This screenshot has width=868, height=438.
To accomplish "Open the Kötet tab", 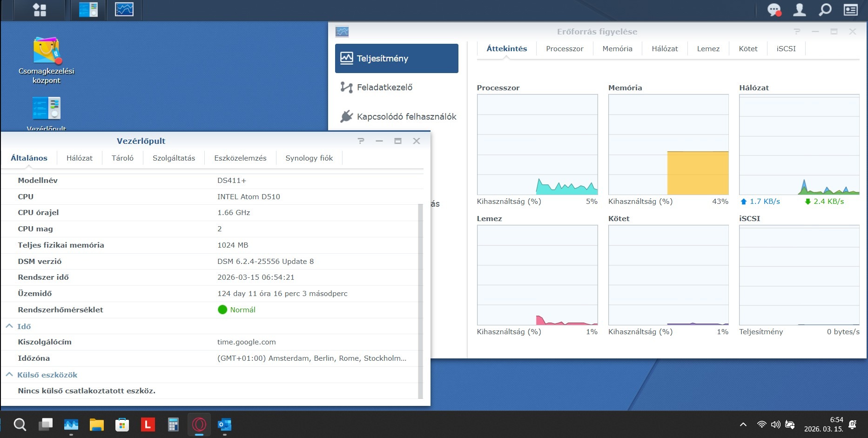I will pyautogui.click(x=748, y=48).
